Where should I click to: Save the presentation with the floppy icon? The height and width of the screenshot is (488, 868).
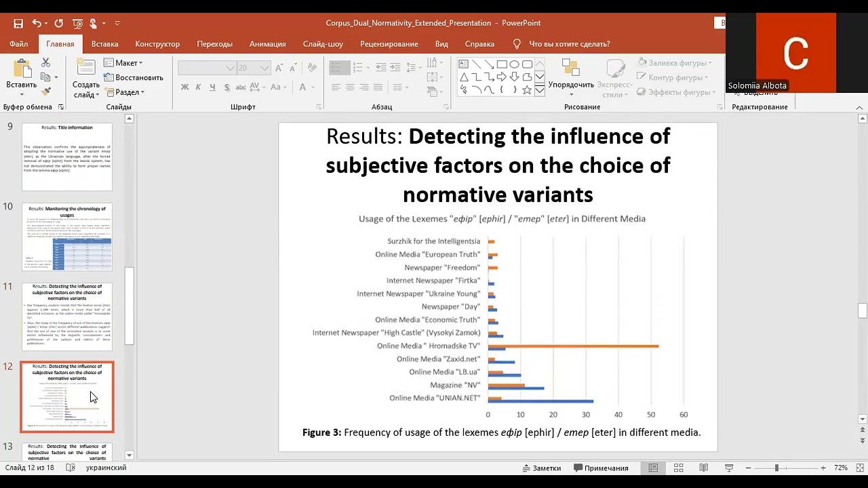coord(18,23)
